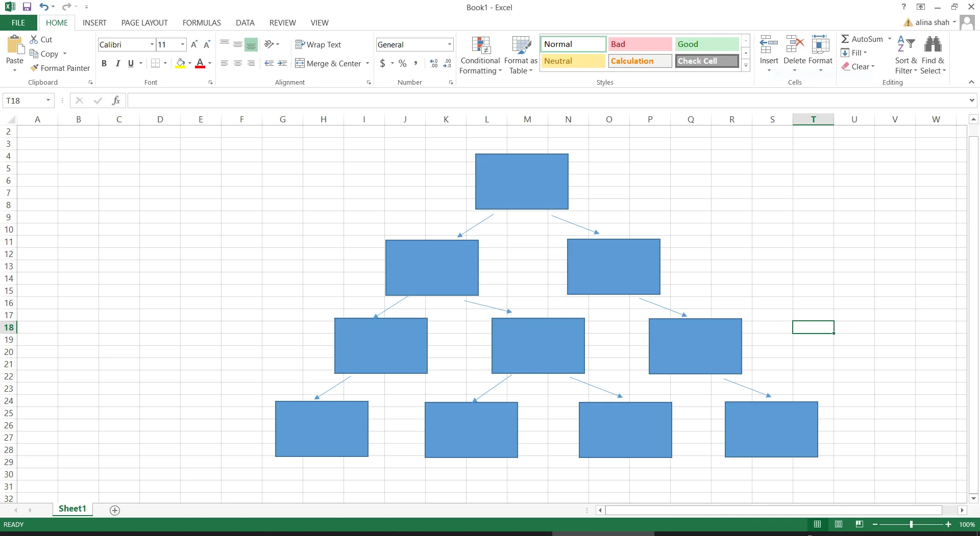Click the Format as Table icon
Image resolution: width=980 pixels, height=536 pixels.
coord(520,54)
